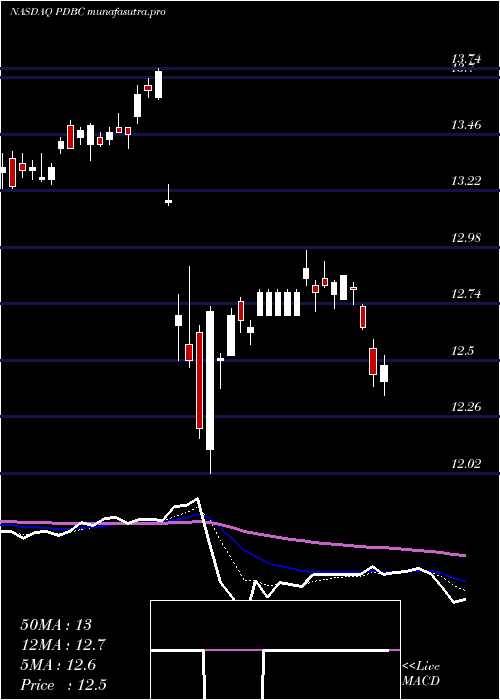The image size is (500, 700).
Task: Click the 12.98 price axis label
Action: pos(466,238)
